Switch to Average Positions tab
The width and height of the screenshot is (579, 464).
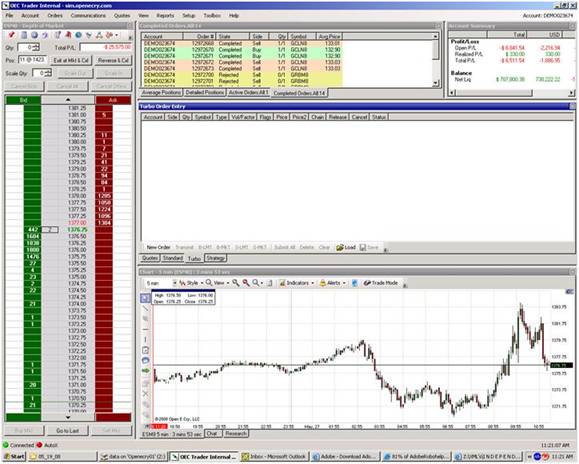161,92
